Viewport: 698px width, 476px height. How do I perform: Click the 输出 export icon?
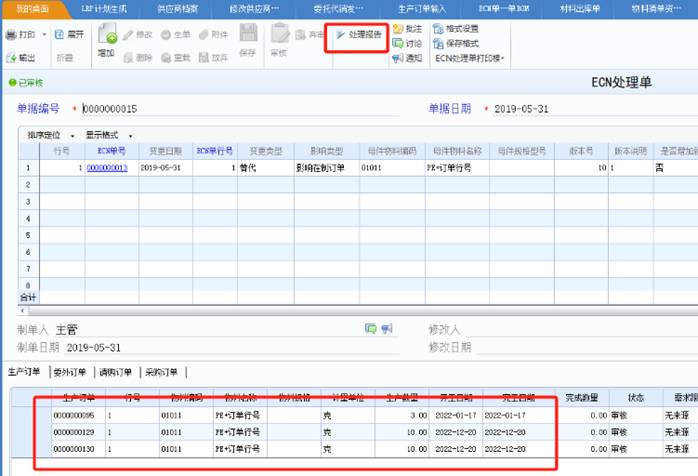pyautogui.click(x=12, y=58)
